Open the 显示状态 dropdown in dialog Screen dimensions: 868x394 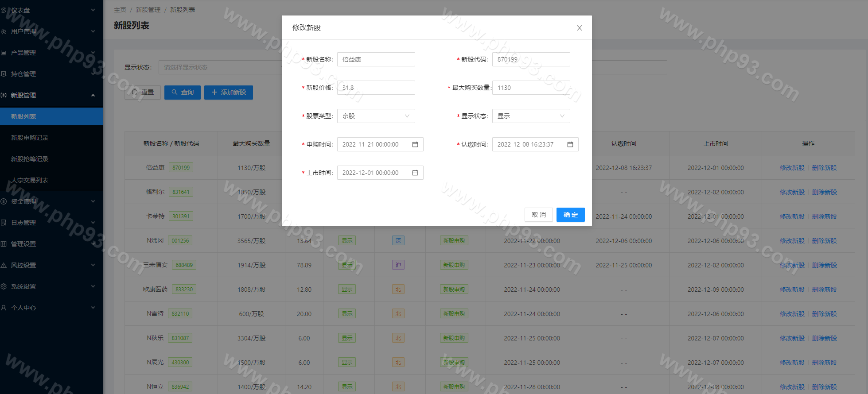tap(531, 116)
